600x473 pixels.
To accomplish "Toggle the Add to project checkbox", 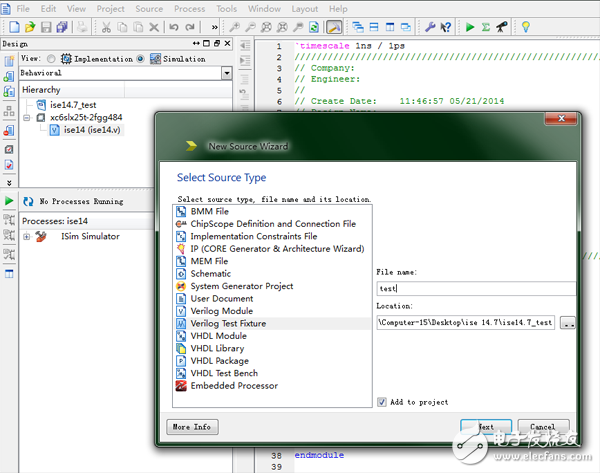I will click(382, 402).
